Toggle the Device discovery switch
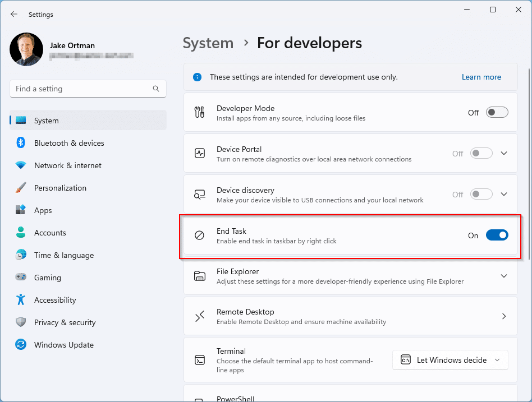Screen dimensions: 532x402 (x=481, y=194)
